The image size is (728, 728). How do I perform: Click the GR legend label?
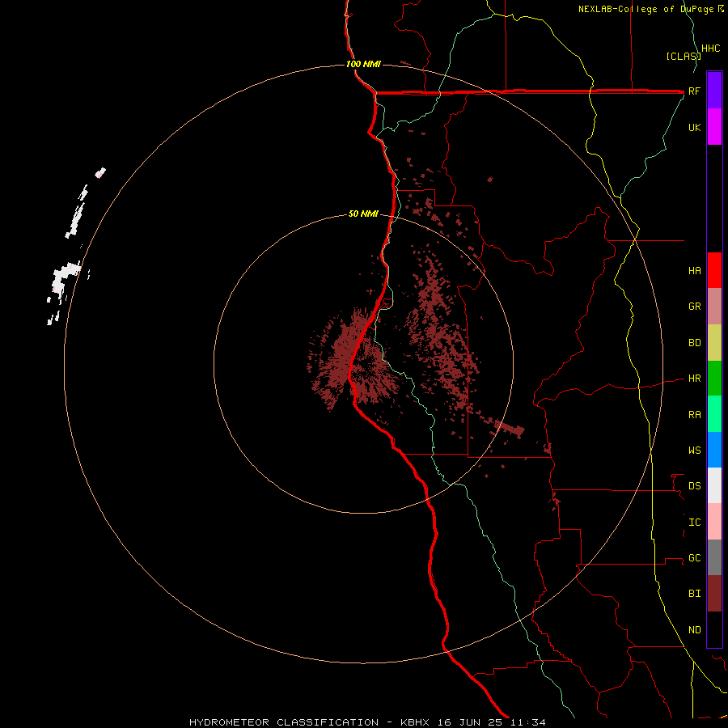694,307
